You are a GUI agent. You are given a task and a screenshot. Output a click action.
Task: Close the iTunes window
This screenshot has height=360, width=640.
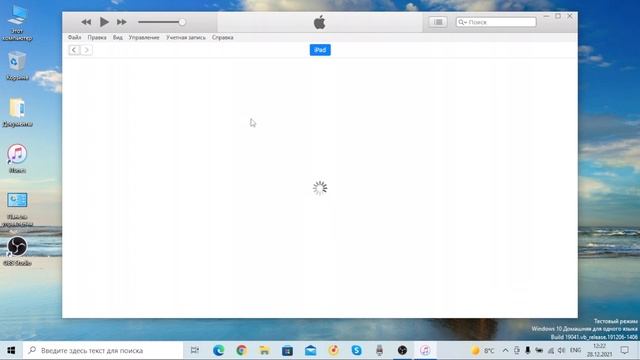click(x=570, y=16)
